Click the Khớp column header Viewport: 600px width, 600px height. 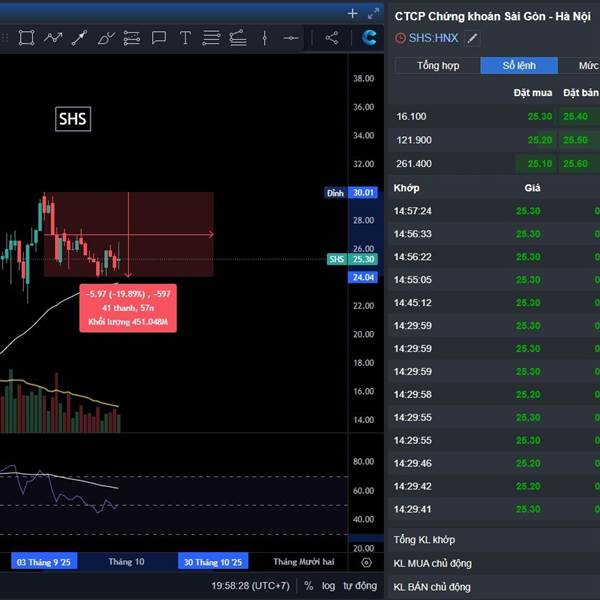406,188
